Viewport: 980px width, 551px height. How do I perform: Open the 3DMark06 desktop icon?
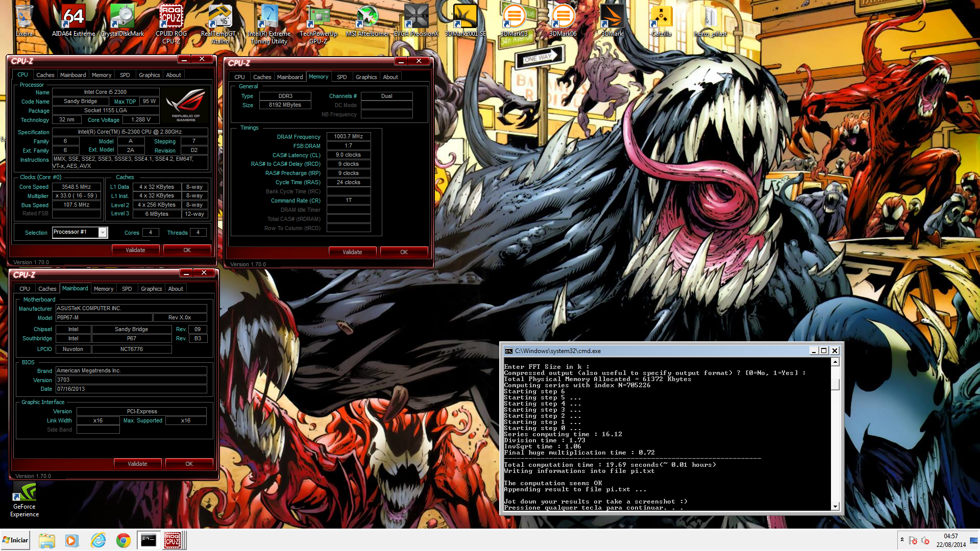[563, 20]
